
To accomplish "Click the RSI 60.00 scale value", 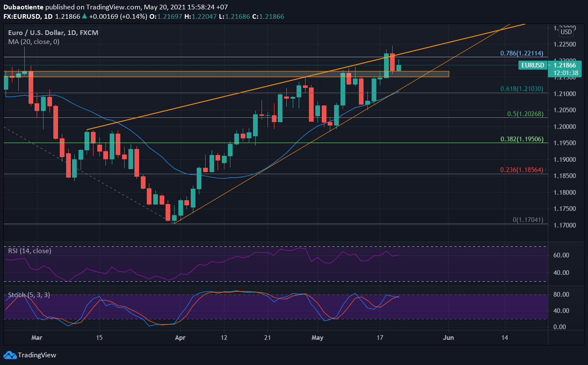I will [562, 255].
